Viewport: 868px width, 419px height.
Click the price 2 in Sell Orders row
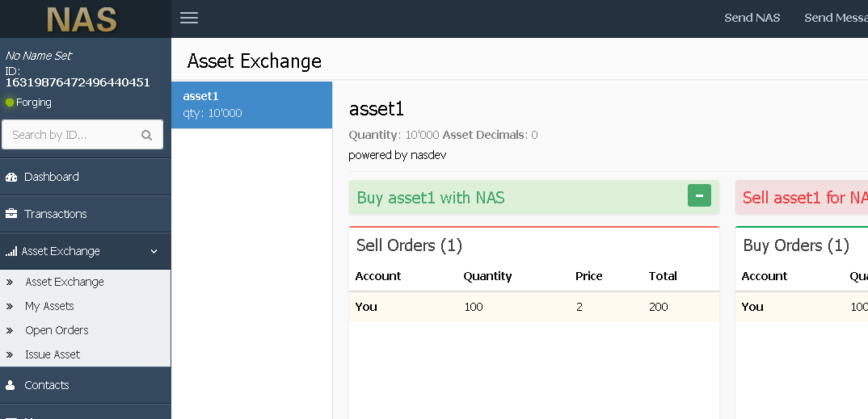tap(579, 307)
